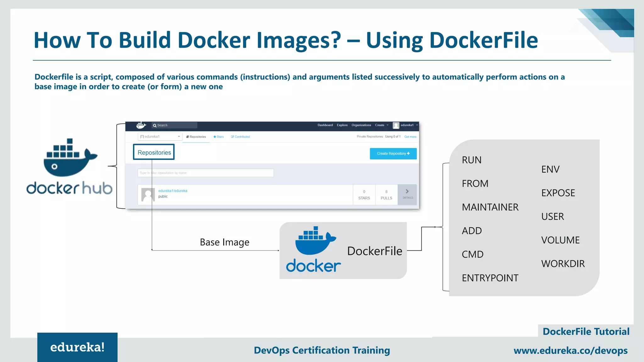Click the Docker whale logo in the navbar

pyautogui.click(x=141, y=125)
